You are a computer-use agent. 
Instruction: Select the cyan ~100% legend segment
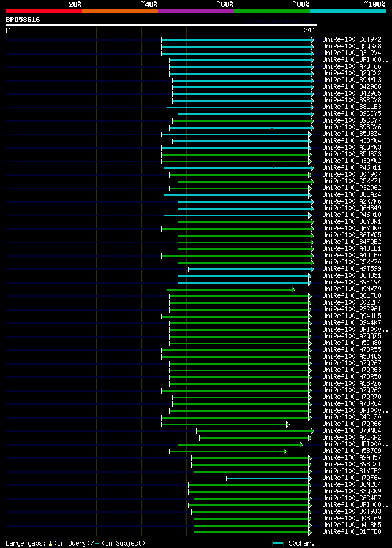pyautogui.click(x=348, y=11)
